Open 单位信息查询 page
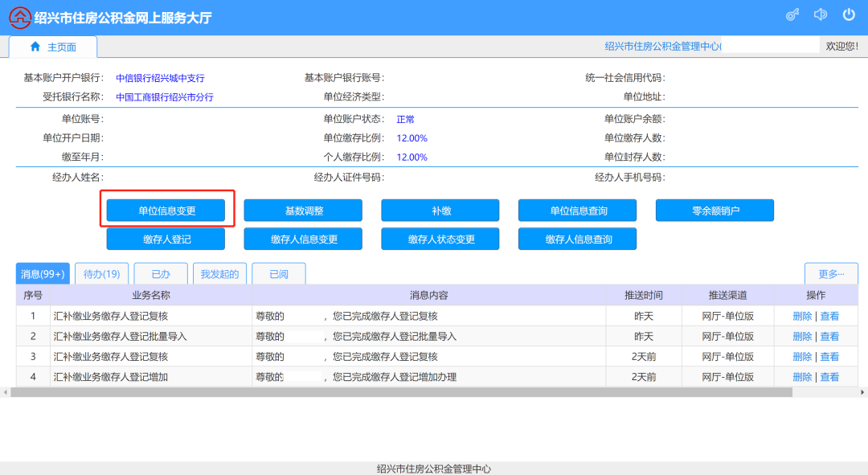 point(578,211)
